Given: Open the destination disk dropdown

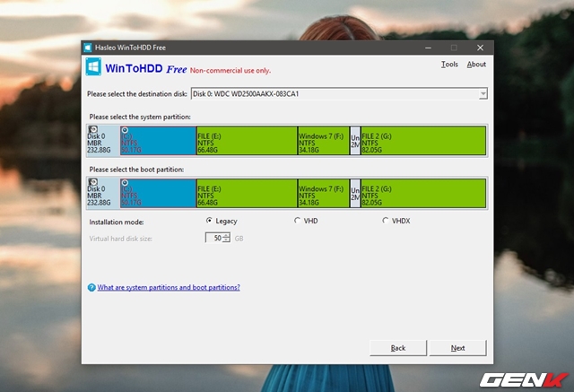Looking at the screenshot, I should click(483, 94).
